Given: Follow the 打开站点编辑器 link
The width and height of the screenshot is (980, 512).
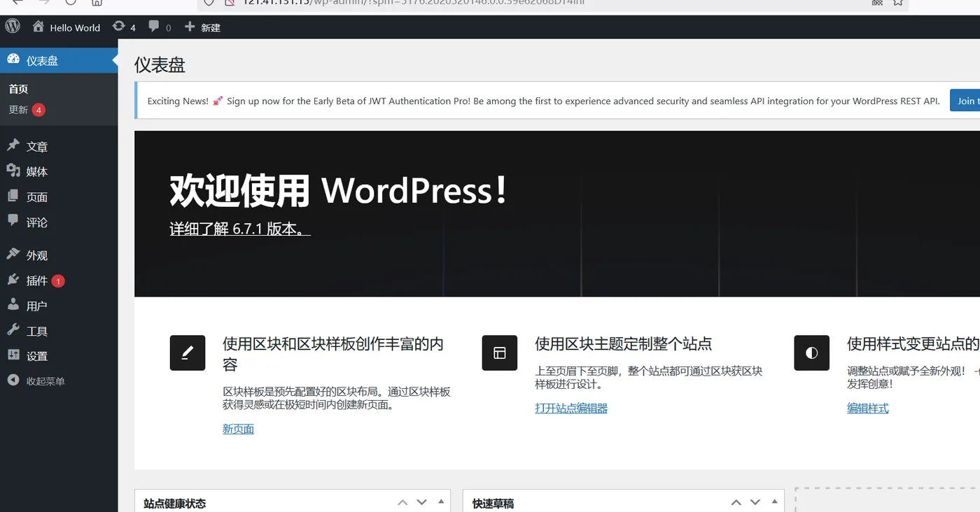Looking at the screenshot, I should click(x=571, y=408).
